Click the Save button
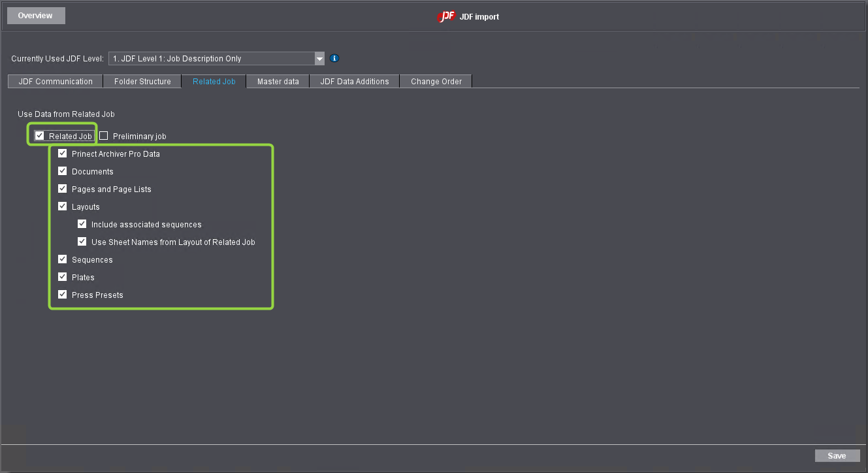 tap(837, 456)
